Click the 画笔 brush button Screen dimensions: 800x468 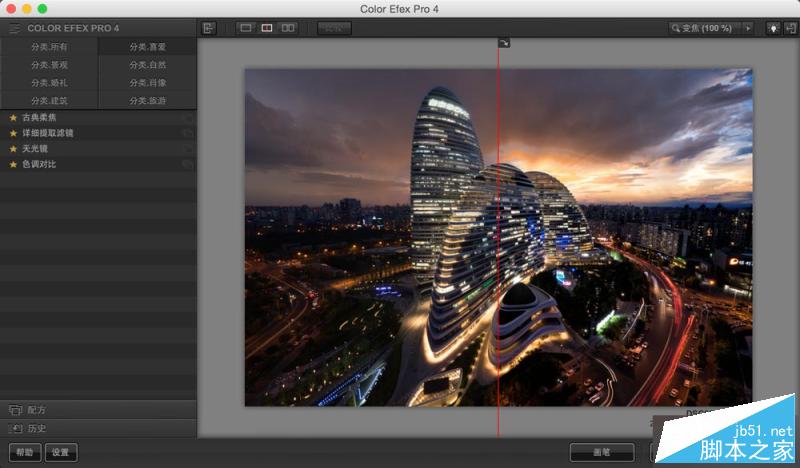[x=602, y=452]
